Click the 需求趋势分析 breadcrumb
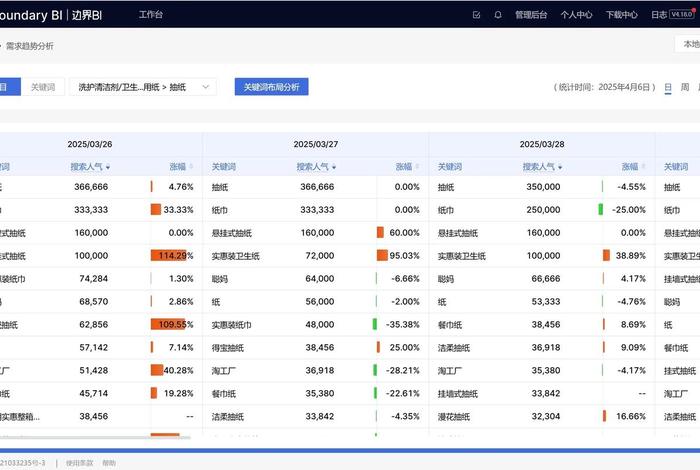 coord(29,46)
